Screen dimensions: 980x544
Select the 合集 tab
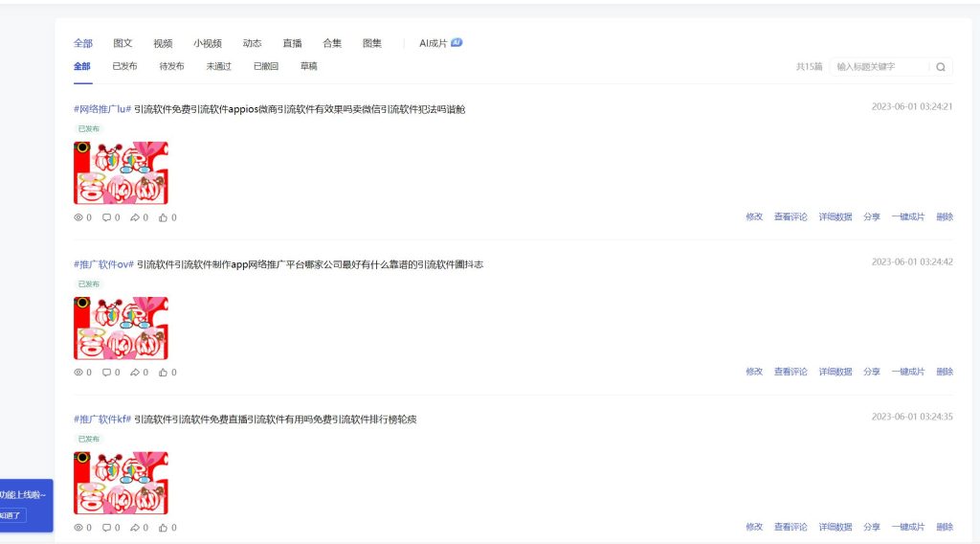332,43
